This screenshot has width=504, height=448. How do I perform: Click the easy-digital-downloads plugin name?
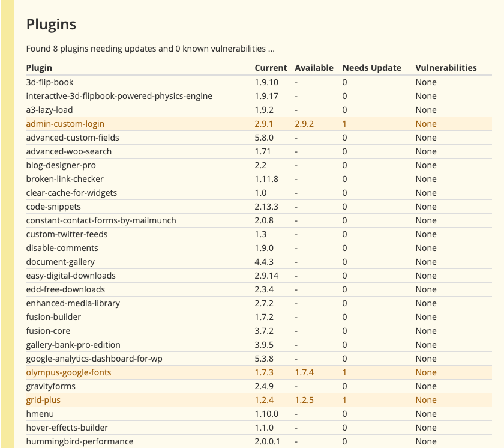point(71,276)
